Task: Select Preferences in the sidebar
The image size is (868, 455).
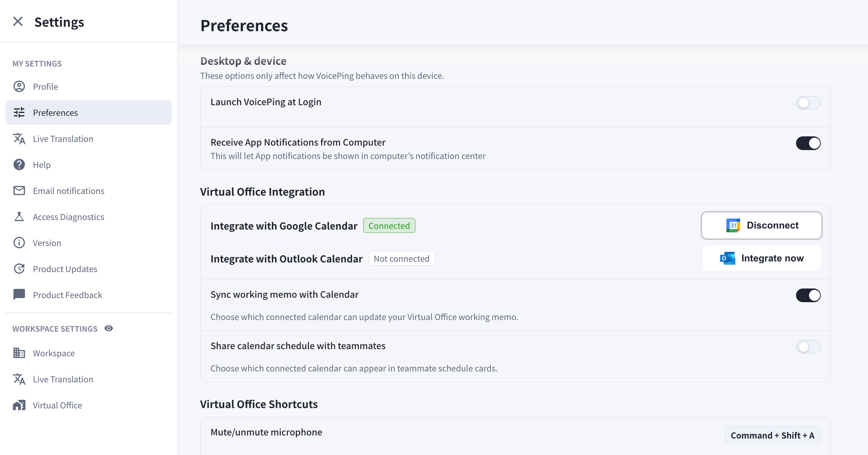Action: pos(89,112)
